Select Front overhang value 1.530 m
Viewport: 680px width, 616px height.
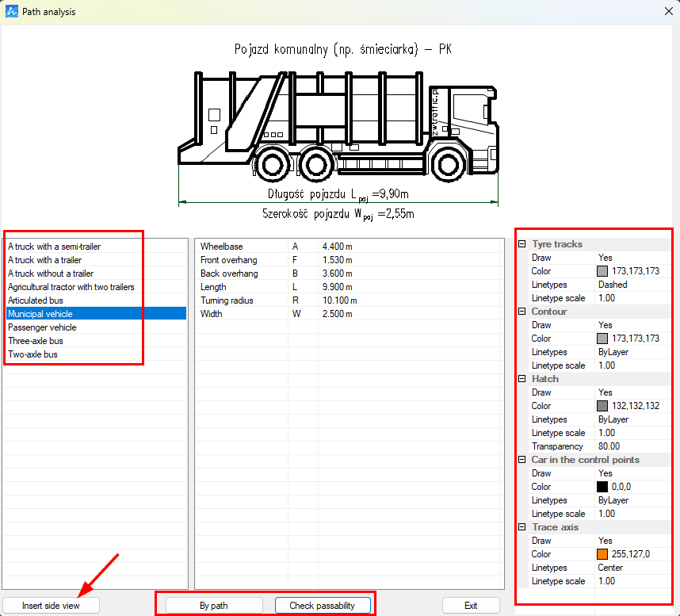(338, 260)
